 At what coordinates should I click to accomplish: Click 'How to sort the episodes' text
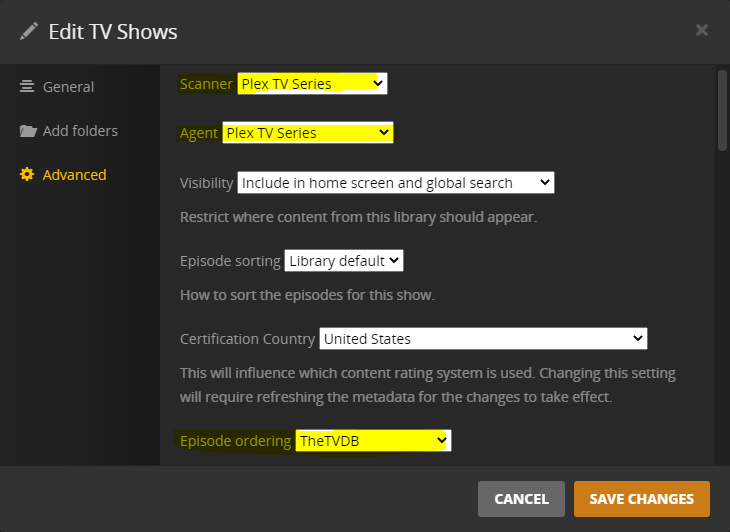point(307,295)
